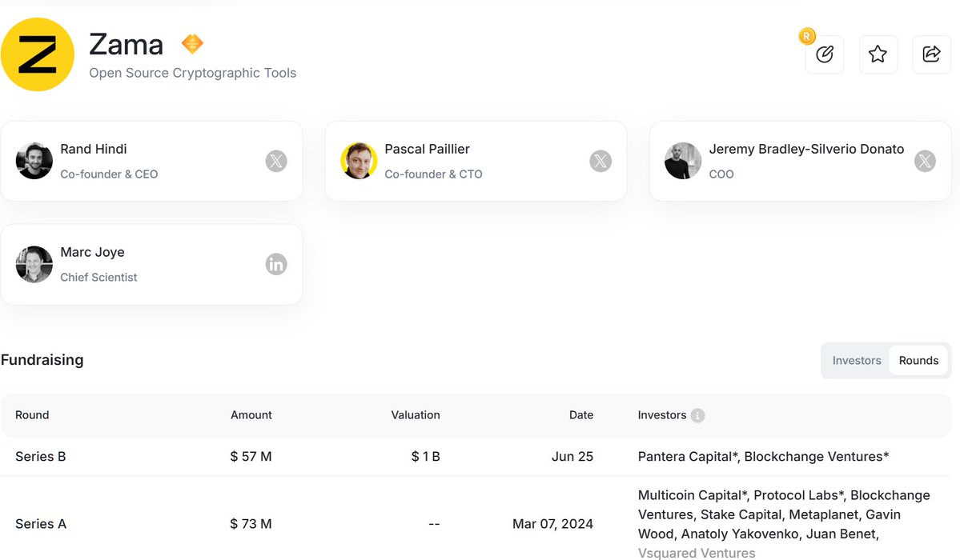Click the Zama yellow Z logo
The image size is (960, 560).
click(38, 54)
